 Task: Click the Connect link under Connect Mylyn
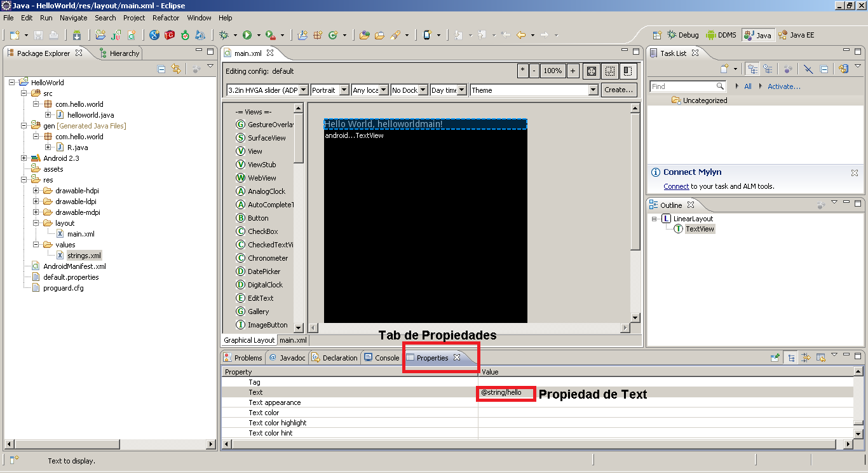click(676, 186)
